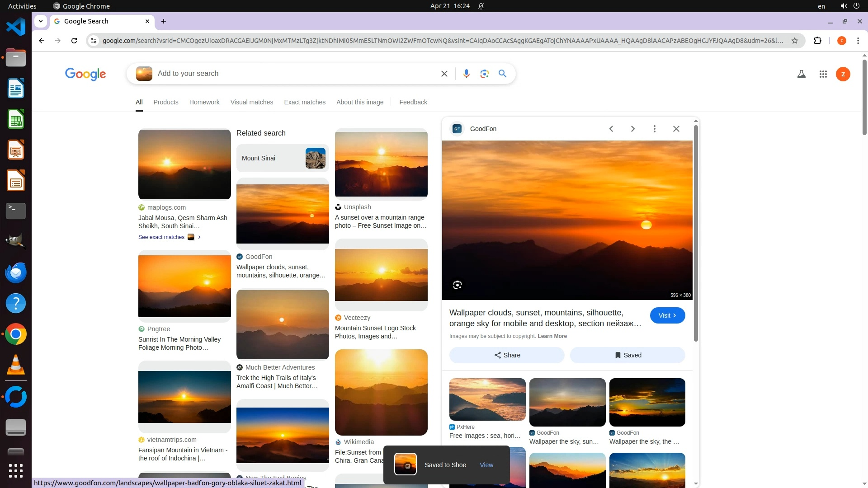This screenshot has height=488, width=868.
Task: Click Lens icon on GoodFon preview image
Action: click(457, 285)
